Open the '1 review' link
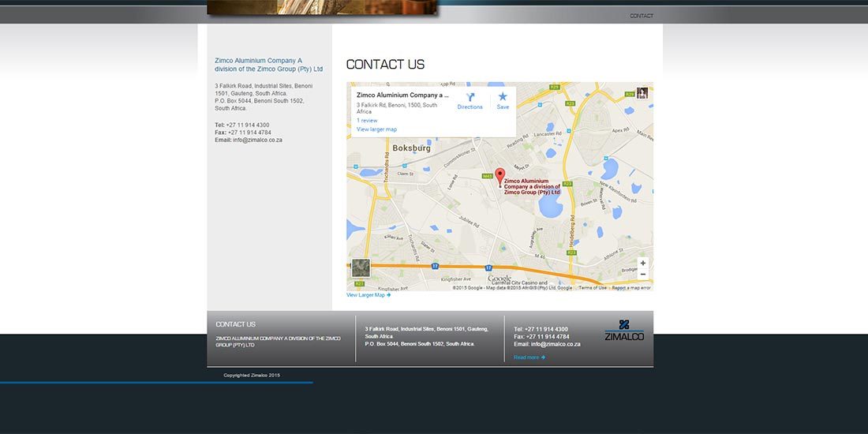 (x=367, y=121)
